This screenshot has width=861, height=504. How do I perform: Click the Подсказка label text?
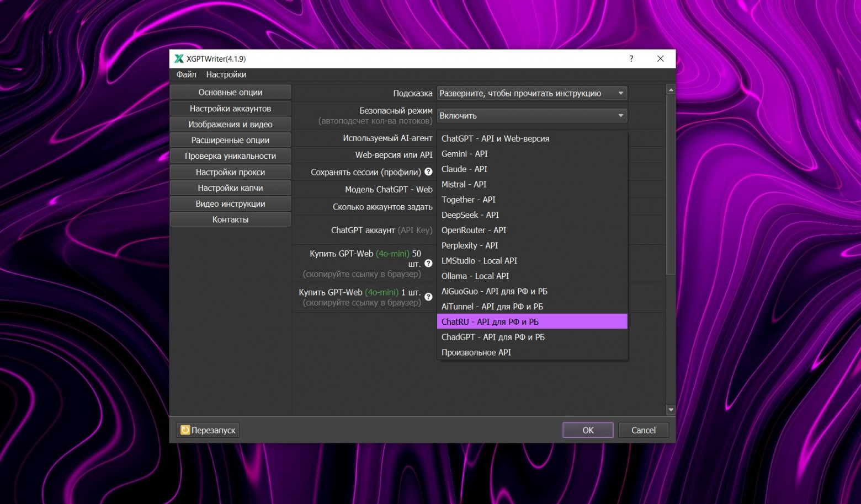tap(412, 94)
